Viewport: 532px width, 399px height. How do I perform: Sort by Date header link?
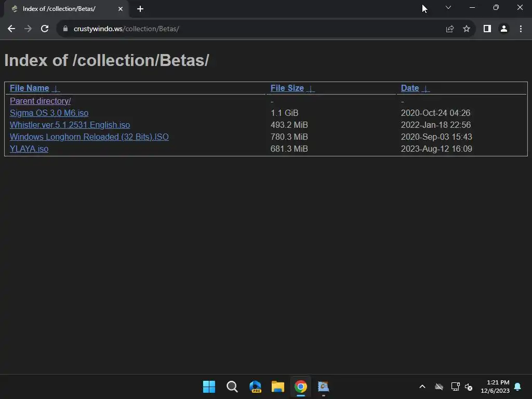click(410, 88)
